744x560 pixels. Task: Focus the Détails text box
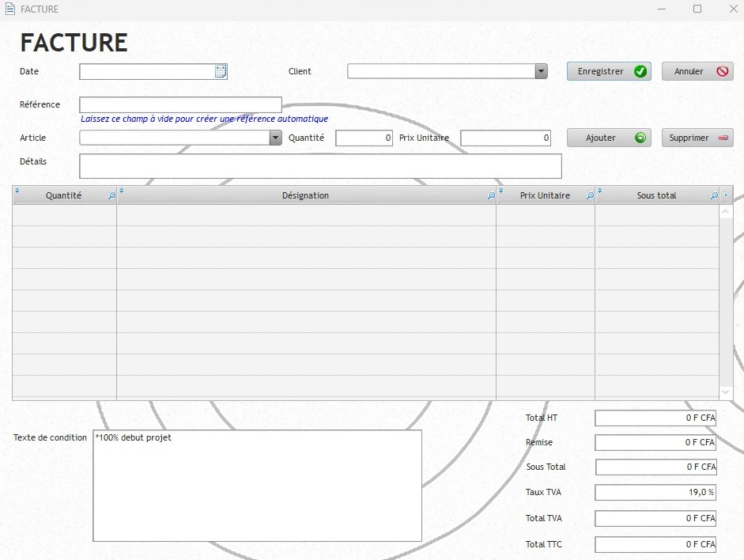pos(320,166)
